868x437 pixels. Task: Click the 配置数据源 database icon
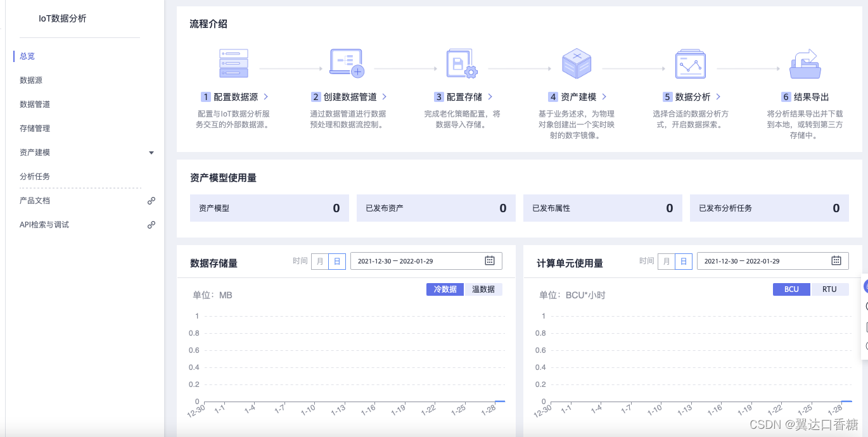[233, 63]
